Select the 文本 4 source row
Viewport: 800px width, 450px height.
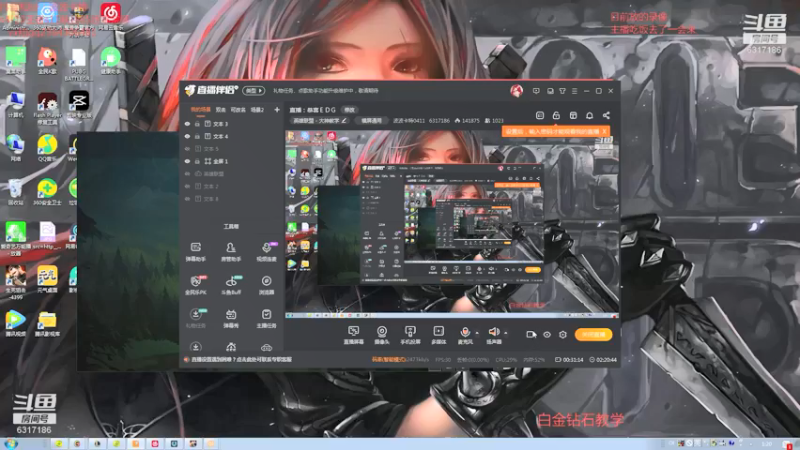click(230, 136)
